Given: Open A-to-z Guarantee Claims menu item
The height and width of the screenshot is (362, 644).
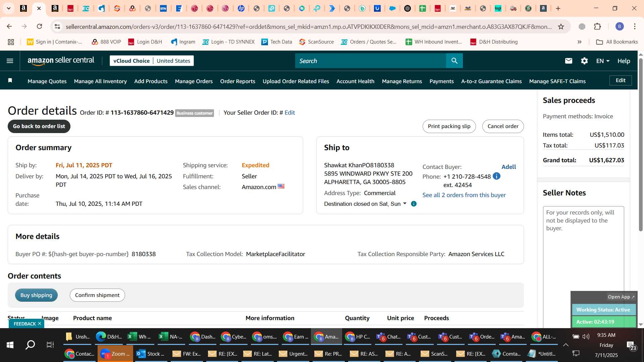Looking at the screenshot, I should coord(491,81).
